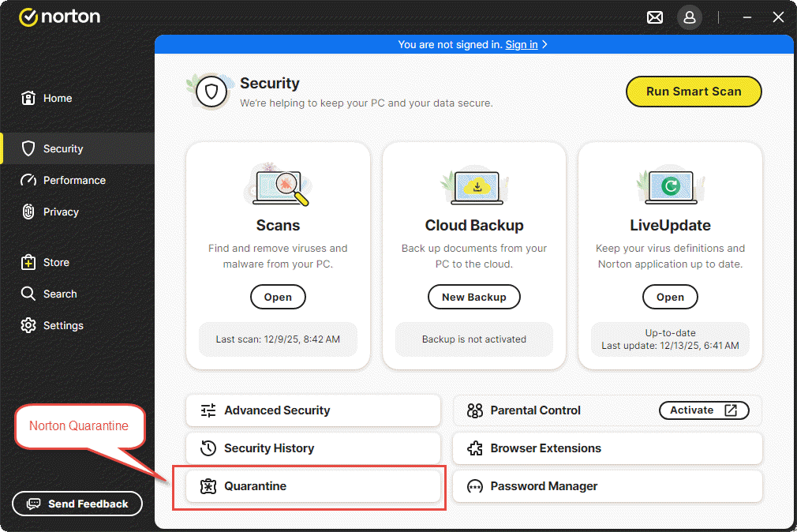Click the Norton logo in the top corner
Viewport: 797px width, 532px height.
tap(59, 17)
